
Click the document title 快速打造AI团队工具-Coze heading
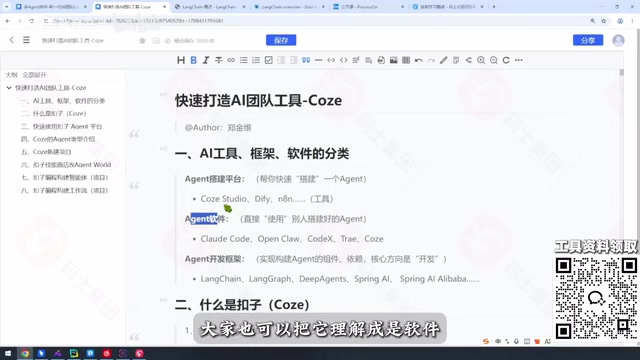258,100
